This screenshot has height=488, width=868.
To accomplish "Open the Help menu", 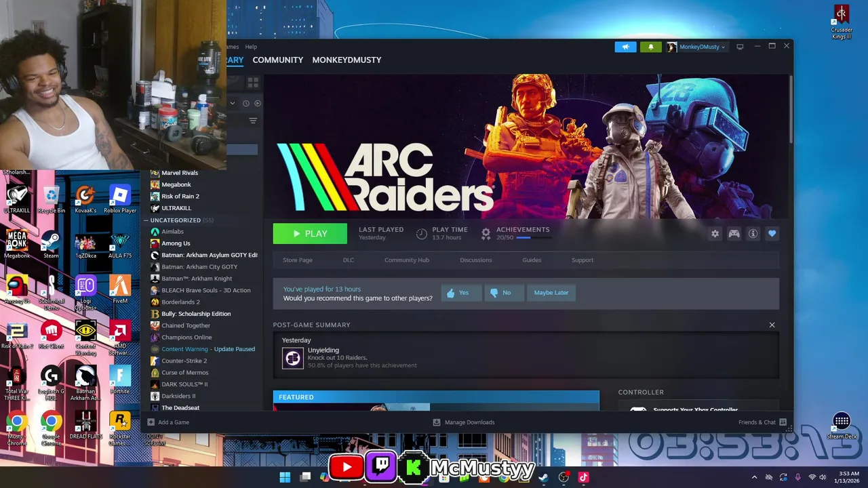I will 251,47.
